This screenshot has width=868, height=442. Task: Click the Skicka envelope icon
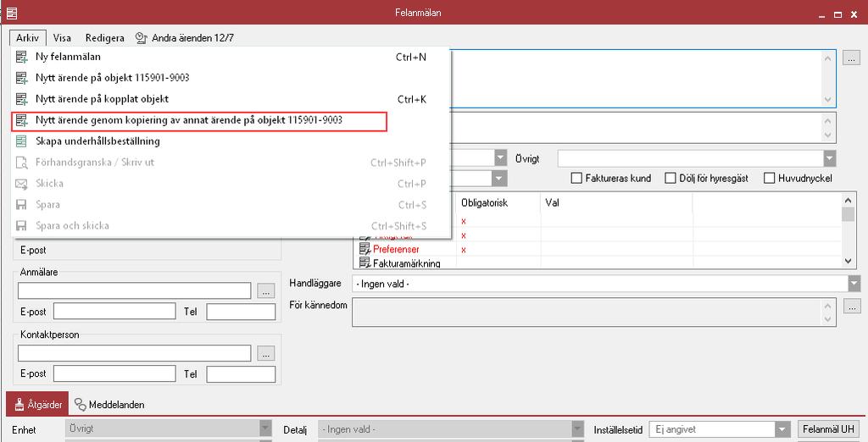point(21,184)
